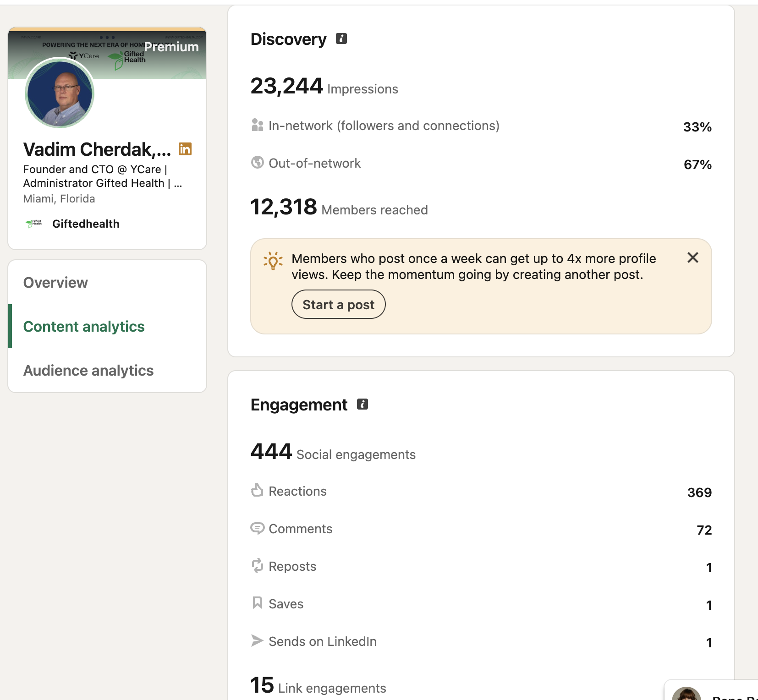Open the Engagement info icon
Screen dimensions: 758x700
[363, 404]
